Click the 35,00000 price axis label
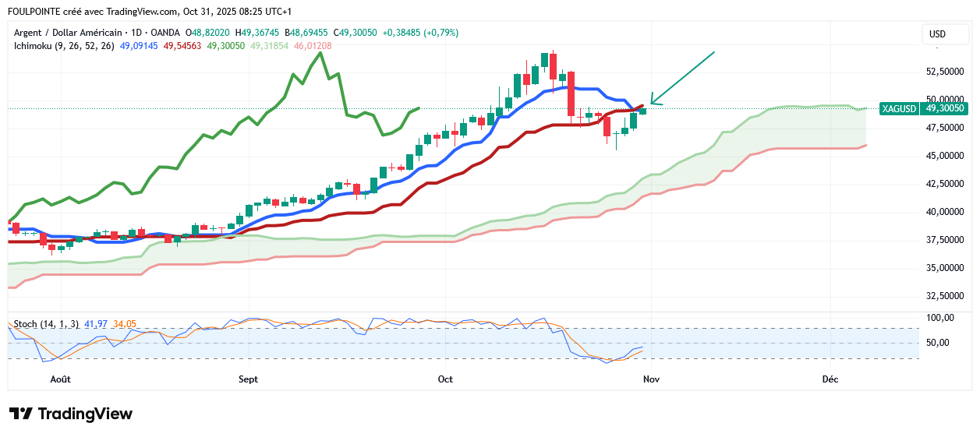The height and width of the screenshot is (437, 980). pyautogui.click(x=944, y=268)
